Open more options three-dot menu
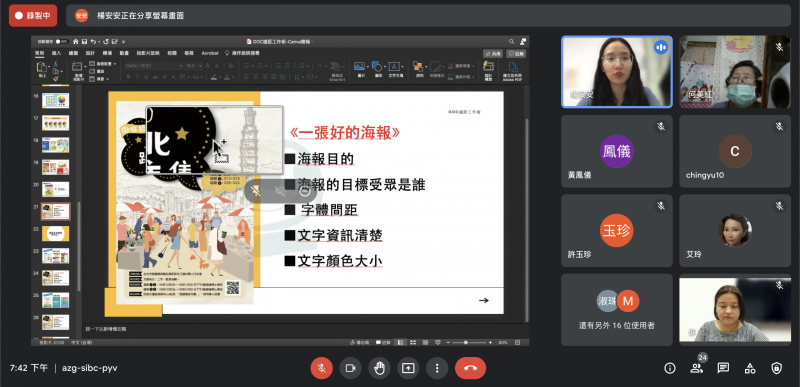 pyautogui.click(x=437, y=368)
